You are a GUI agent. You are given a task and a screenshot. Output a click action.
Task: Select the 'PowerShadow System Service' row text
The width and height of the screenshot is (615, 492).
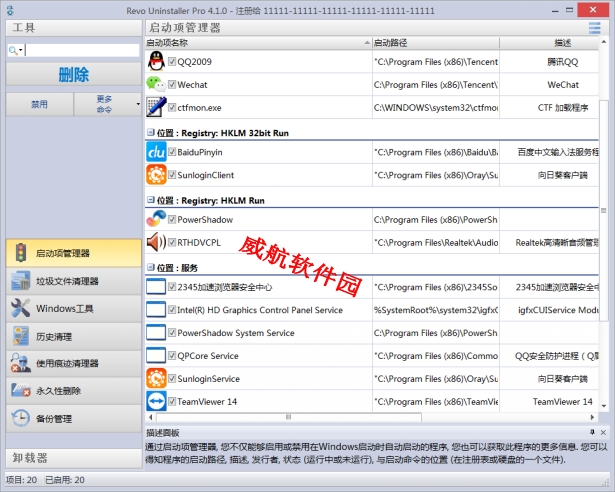236,333
